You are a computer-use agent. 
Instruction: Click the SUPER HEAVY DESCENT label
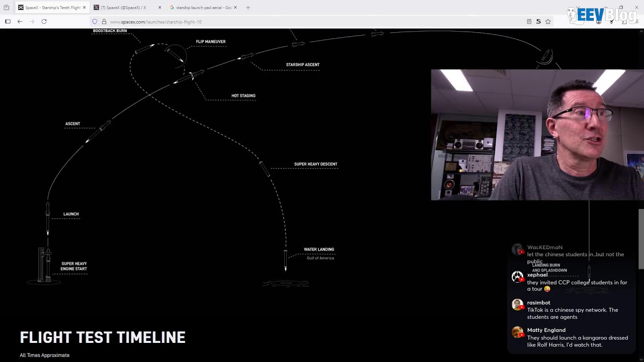pyautogui.click(x=316, y=164)
